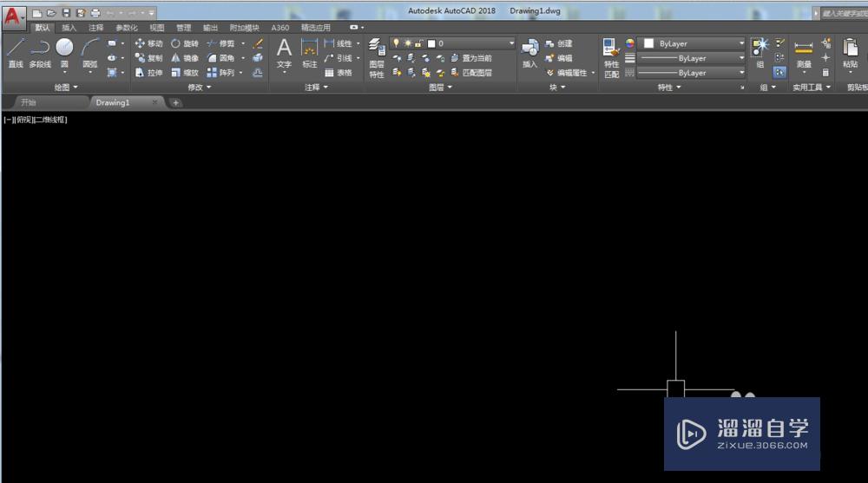Select the 标注 (Dimension) tool

(x=310, y=55)
